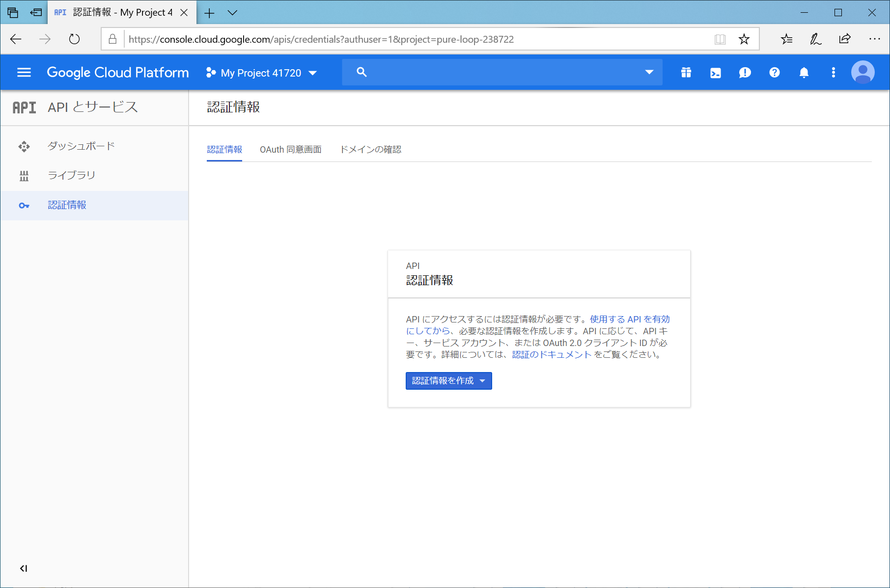Click the search magnifier icon
Image resolution: width=890 pixels, height=588 pixels.
click(x=362, y=72)
